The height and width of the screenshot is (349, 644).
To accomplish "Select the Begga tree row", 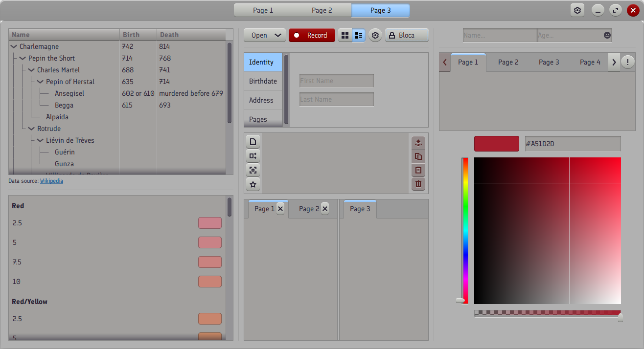I will (117, 105).
